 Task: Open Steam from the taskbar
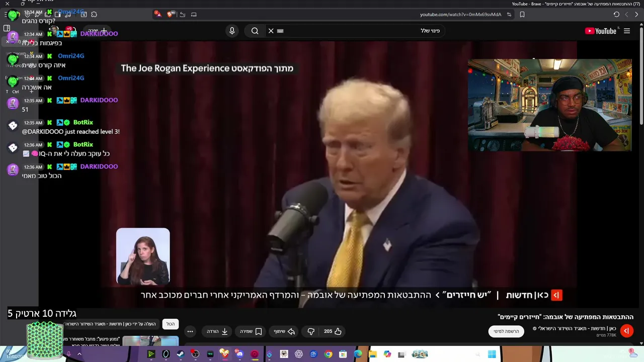tap(181, 354)
